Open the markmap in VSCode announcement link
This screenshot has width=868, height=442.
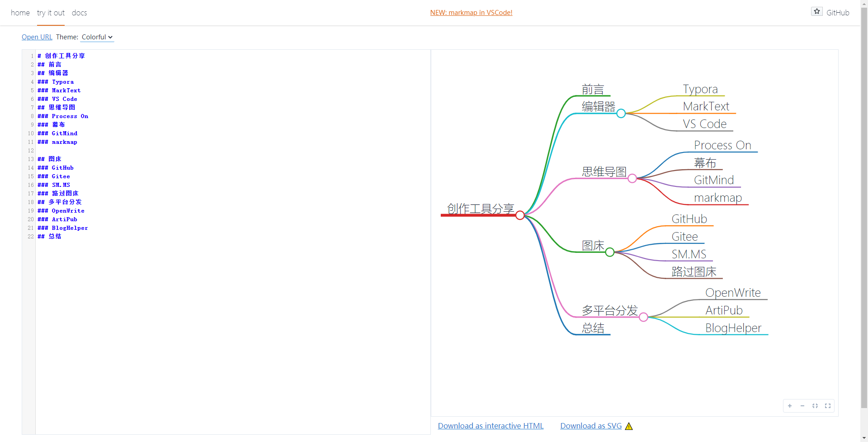point(471,13)
